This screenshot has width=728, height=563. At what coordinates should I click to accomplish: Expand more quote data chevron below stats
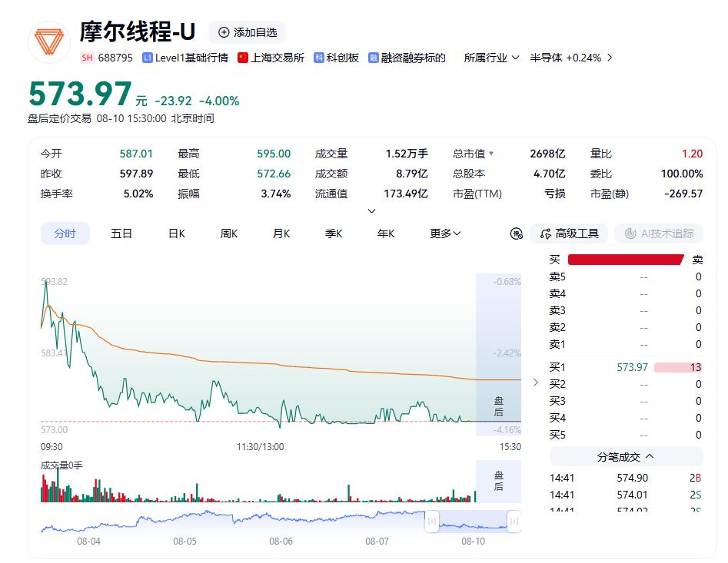tap(371, 211)
